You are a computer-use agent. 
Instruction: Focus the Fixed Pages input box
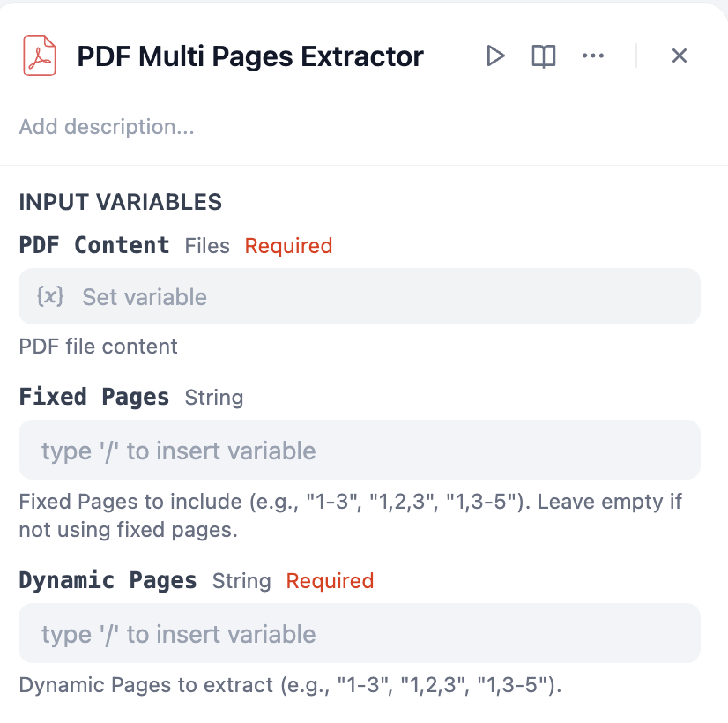pyautogui.click(x=360, y=451)
